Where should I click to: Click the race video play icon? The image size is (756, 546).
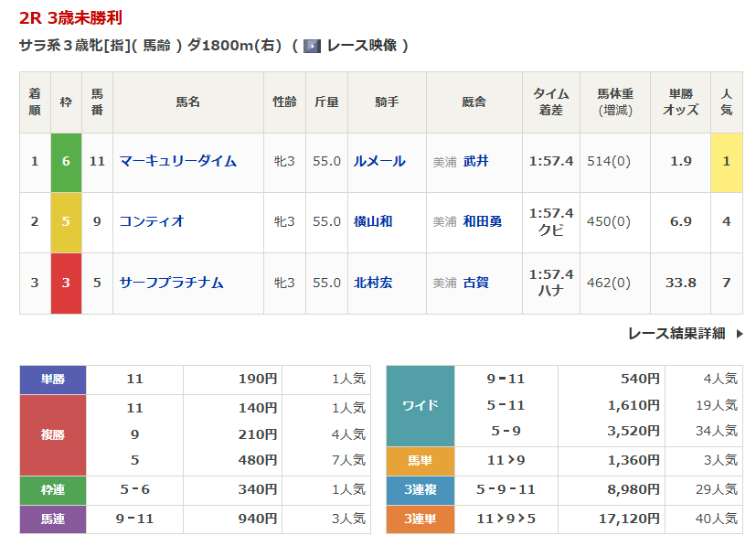click(312, 46)
